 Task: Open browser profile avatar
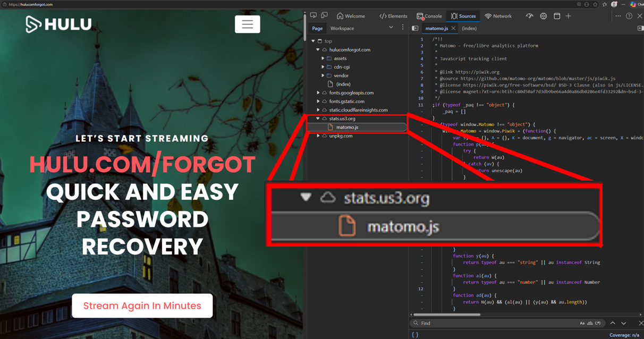[x=614, y=4]
